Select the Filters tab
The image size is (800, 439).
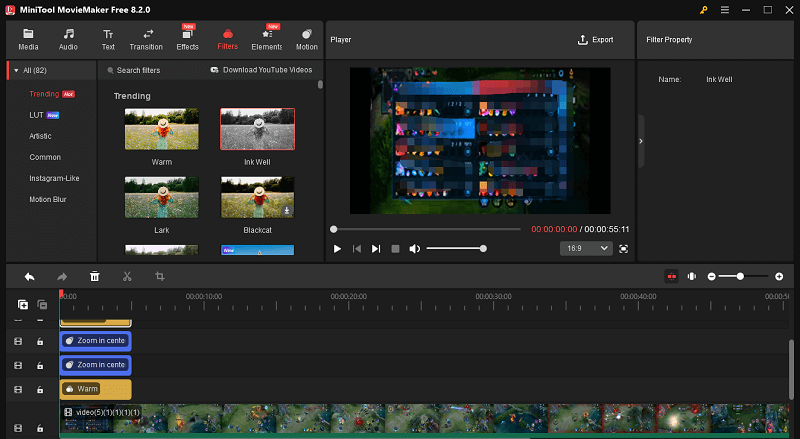coord(228,39)
